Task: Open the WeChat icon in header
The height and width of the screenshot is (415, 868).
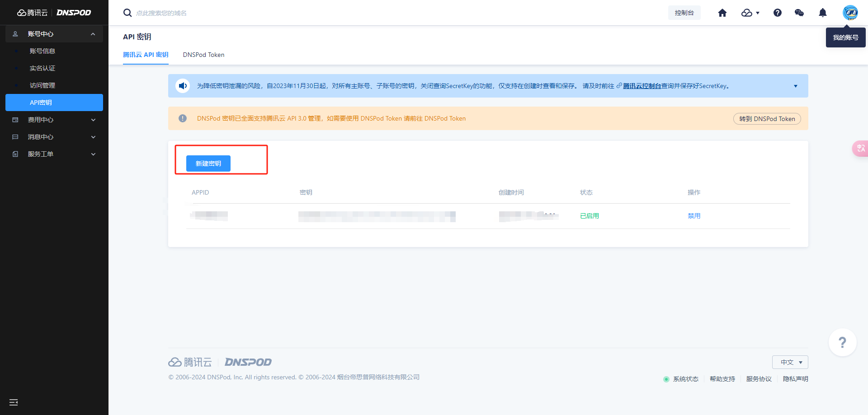Action: coord(799,13)
